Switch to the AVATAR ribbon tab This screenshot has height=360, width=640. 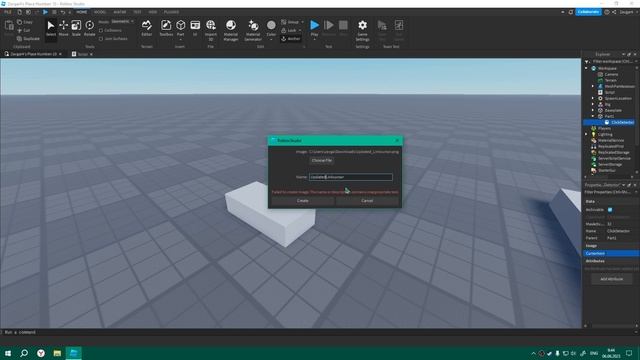tap(120, 12)
